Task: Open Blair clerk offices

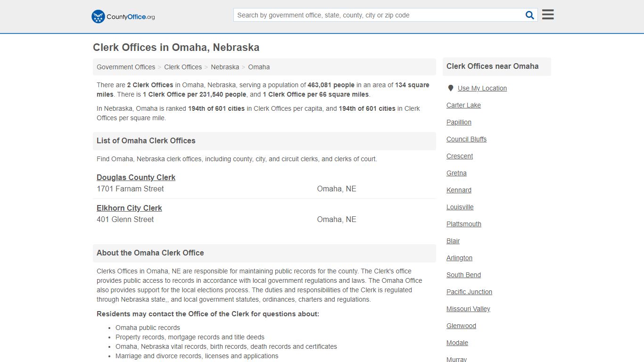Action: tap(453, 241)
